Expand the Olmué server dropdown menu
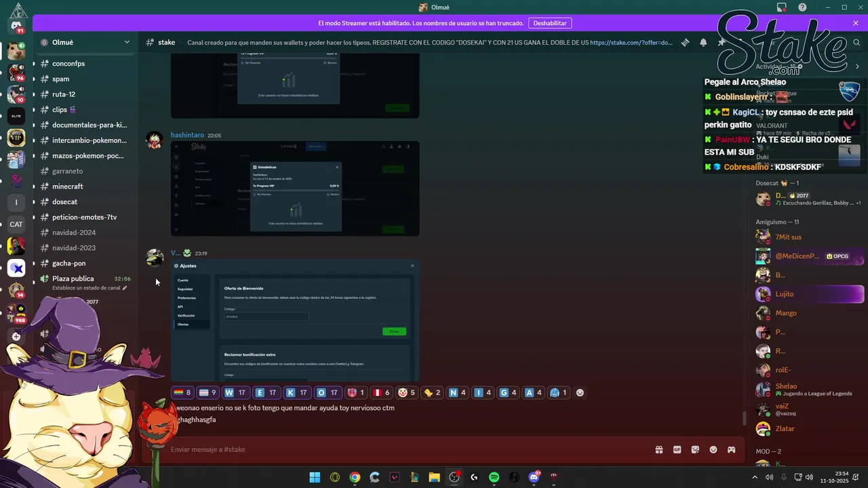The height and width of the screenshot is (488, 868). [x=127, y=42]
